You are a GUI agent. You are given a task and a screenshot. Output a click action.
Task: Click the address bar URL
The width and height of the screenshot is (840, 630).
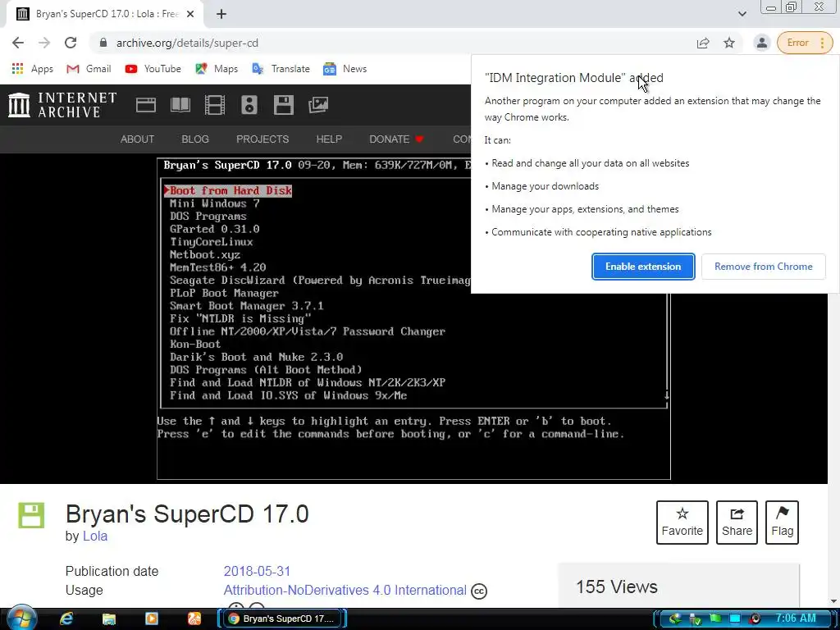point(187,43)
